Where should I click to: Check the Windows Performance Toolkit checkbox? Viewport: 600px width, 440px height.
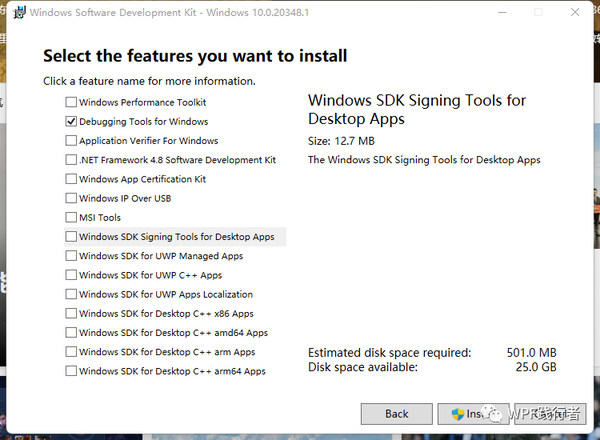point(71,102)
